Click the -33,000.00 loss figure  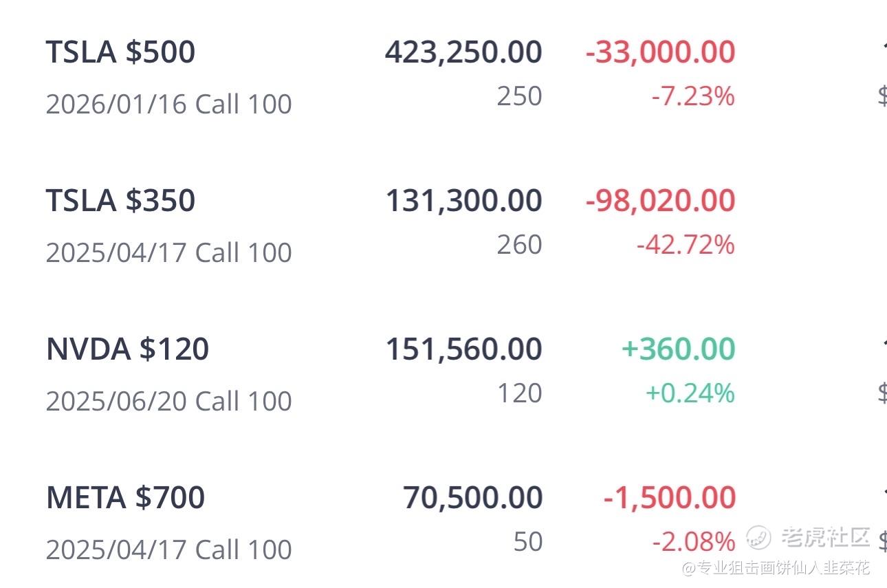pos(661,52)
